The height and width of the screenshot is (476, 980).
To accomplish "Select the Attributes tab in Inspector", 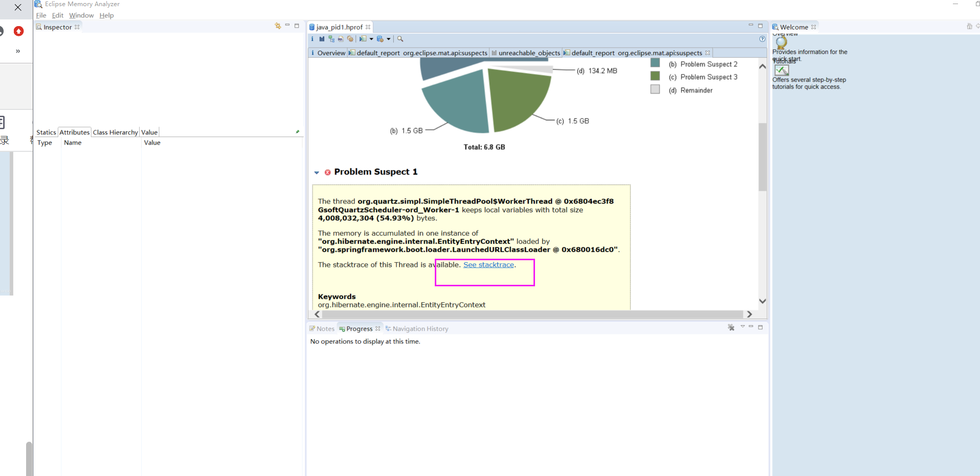I will (75, 132).
